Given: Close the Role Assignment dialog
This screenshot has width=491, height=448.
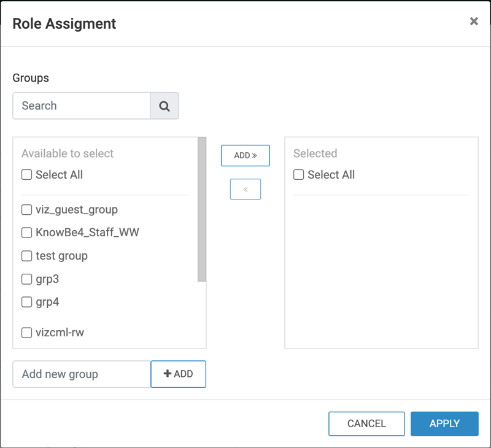Looking at the screenshot, I should pos(474,21).
